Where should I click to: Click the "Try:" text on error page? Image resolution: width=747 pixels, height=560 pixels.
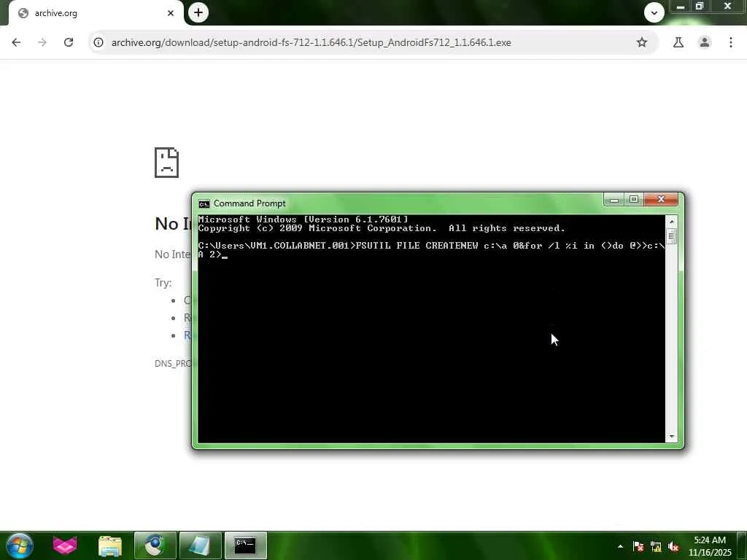[x=163, y=283]
